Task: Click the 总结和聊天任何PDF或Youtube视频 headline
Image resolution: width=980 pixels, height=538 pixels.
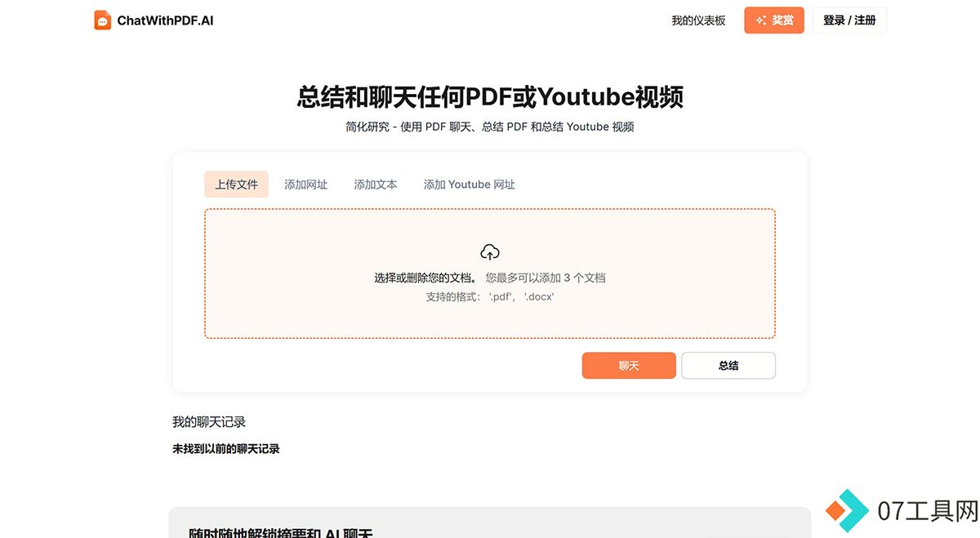Action: pos(490,97)
